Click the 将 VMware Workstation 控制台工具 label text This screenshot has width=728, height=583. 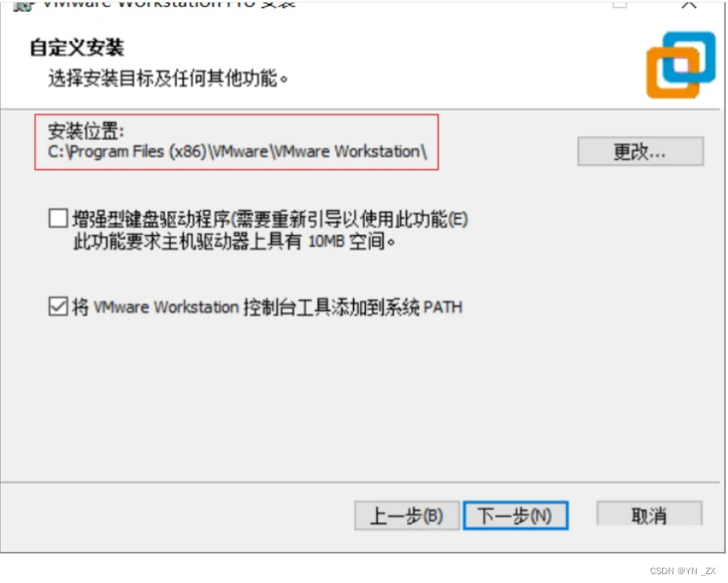[x=267, y=307]
